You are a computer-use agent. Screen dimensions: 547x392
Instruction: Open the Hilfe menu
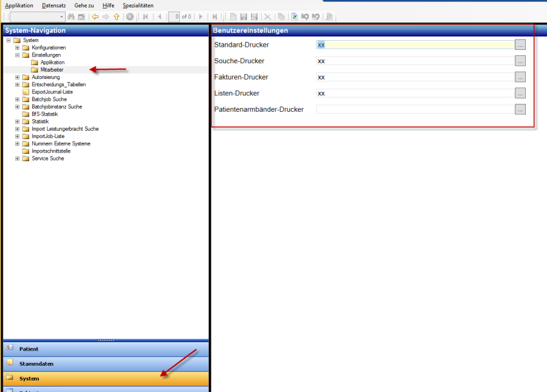(108, 5)
